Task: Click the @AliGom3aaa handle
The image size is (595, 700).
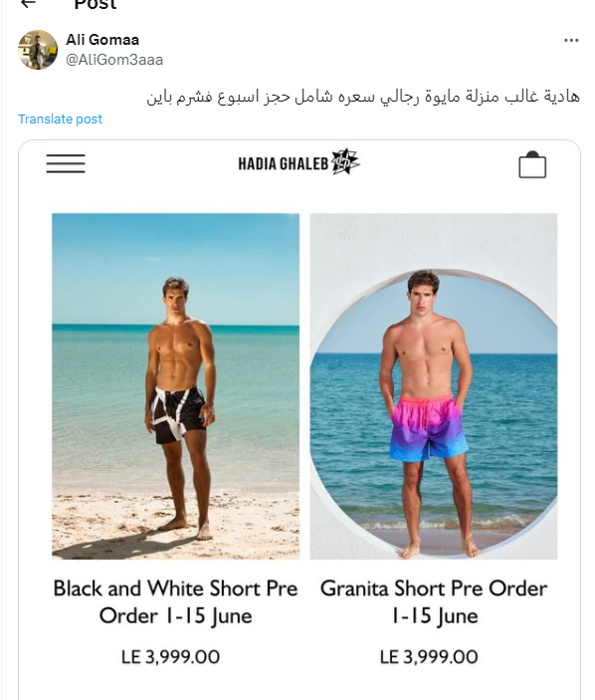Action: (x=114, y=60)
